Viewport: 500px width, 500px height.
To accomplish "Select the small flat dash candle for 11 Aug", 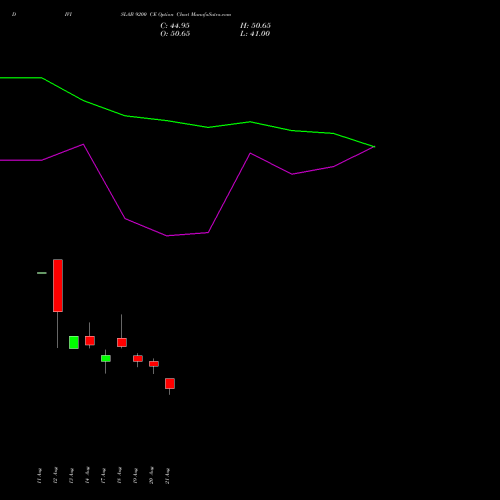I will pyautogui.click(x=42, y=273).
